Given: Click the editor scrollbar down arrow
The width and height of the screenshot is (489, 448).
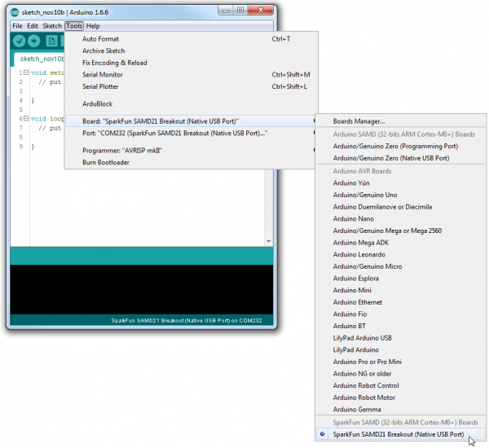Looking at the screenshot, I should click(269, 241).
